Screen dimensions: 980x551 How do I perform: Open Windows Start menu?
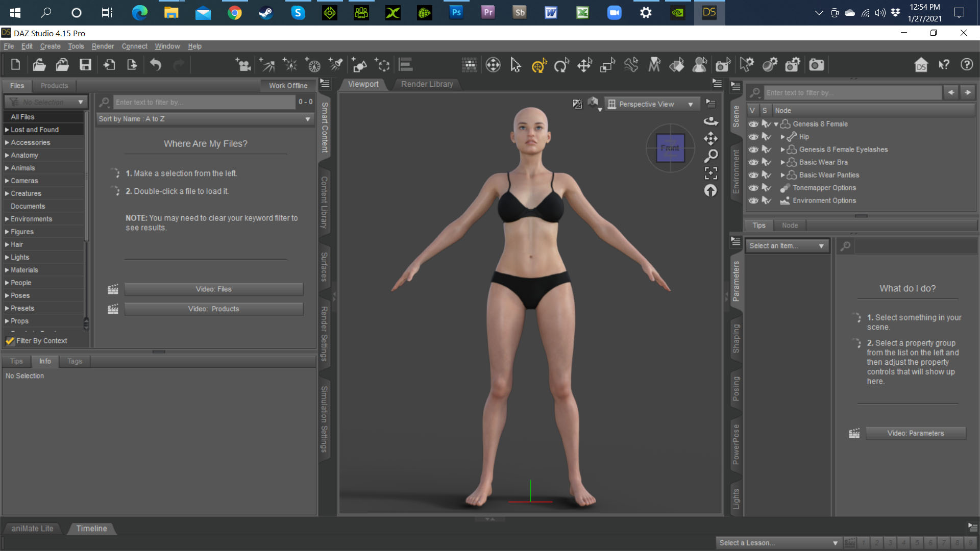click(15, 12)
